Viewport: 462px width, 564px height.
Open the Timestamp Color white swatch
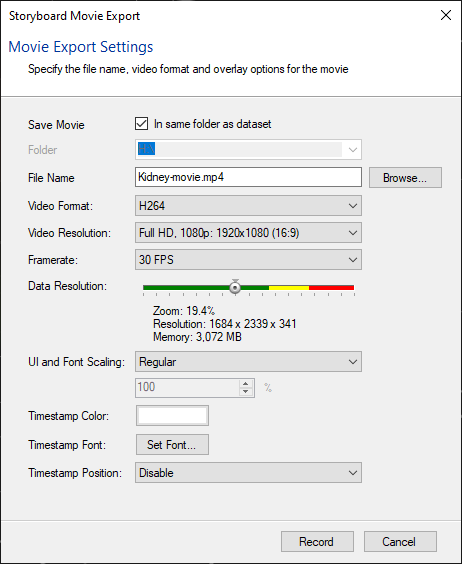coord(172,416)
